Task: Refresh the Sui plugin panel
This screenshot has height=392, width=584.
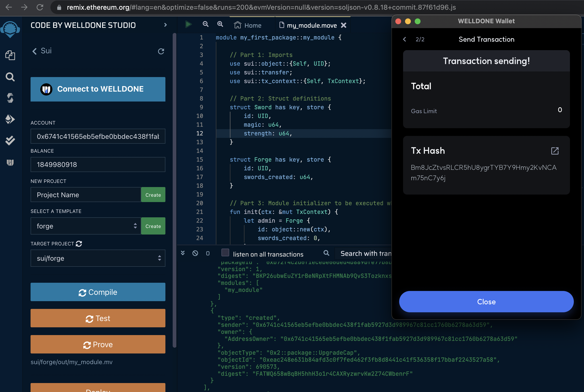Action: (x=161, y=51)
